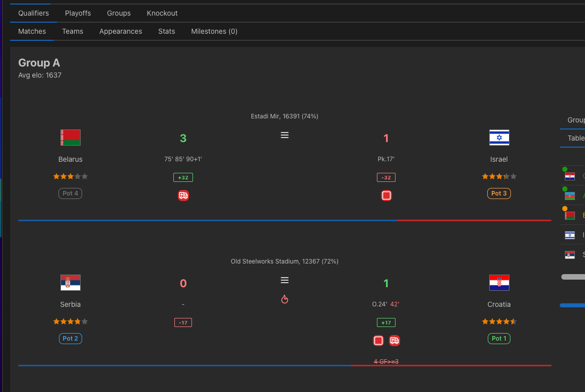Screen dimensions: 585x392
Task: Switch to the Playoffs tab
Action: click(78, 13)
